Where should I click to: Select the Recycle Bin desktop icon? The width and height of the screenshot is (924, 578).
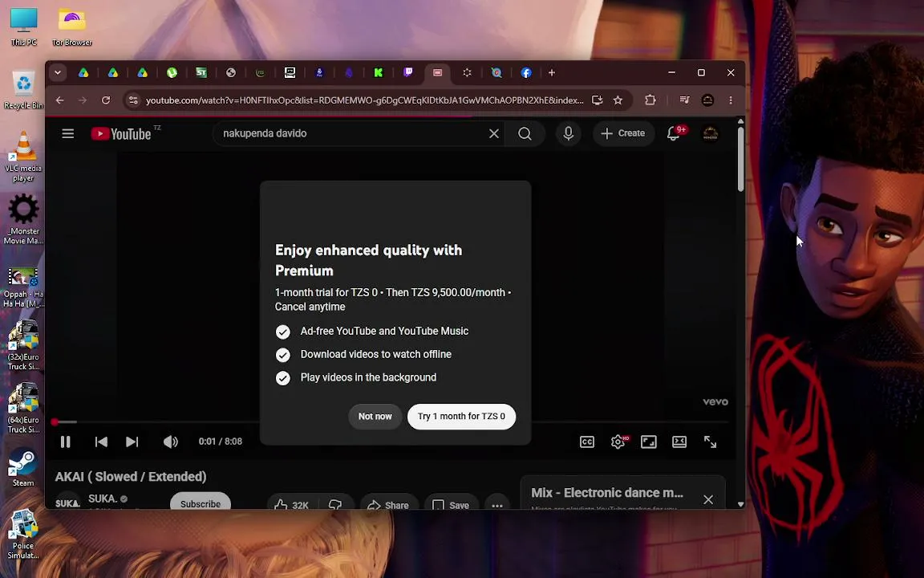pyautogui.click(x=23, y=90)
